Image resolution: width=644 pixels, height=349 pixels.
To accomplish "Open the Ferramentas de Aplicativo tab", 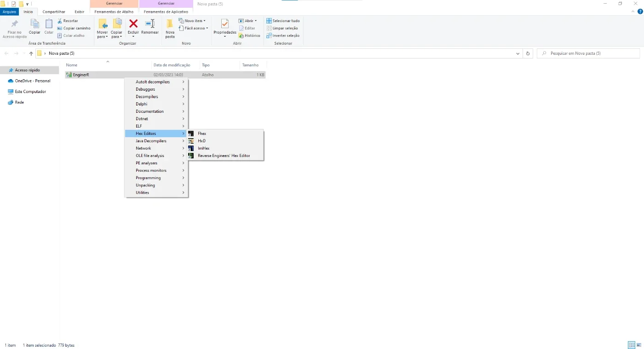I will pyautogui.click(x=166, y=12).
